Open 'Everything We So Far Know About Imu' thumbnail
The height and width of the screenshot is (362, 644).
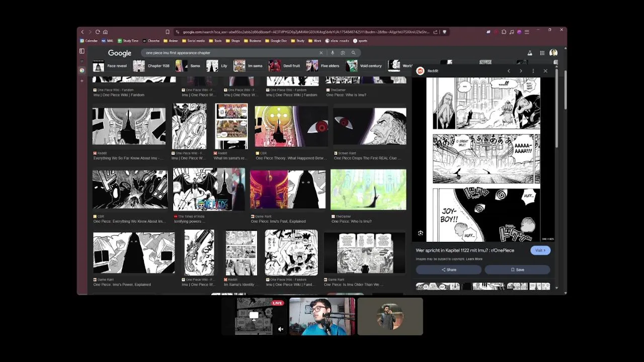(129, 126)
